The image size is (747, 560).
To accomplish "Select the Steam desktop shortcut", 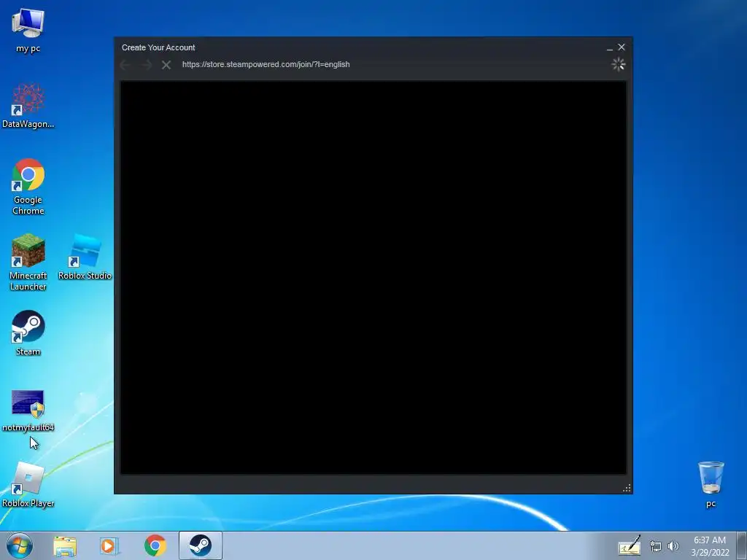I will tap(28, 332).
